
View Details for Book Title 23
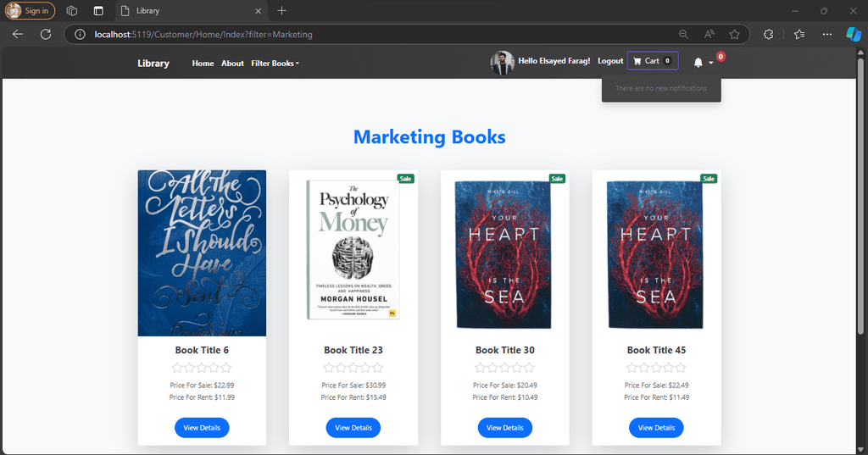pyautogui.click(x=353, y=428)
